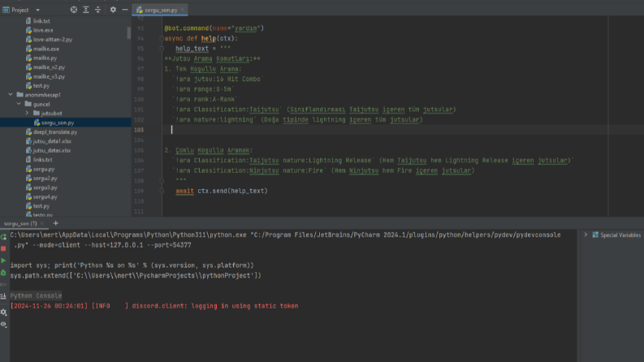Viewport: 644px width, 362px height.
Task: Open the console view options eye icon
Action: click(x=4, y=325)
